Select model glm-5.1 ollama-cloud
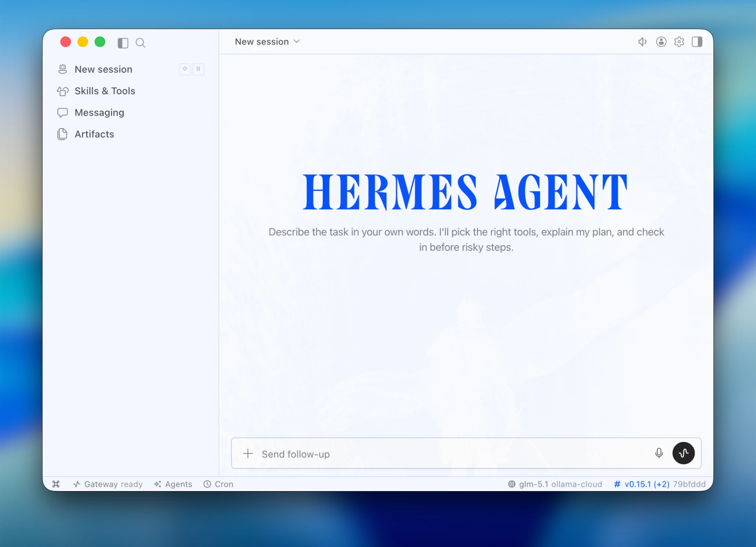Screen dimensions: 756x547 [555, 484]
